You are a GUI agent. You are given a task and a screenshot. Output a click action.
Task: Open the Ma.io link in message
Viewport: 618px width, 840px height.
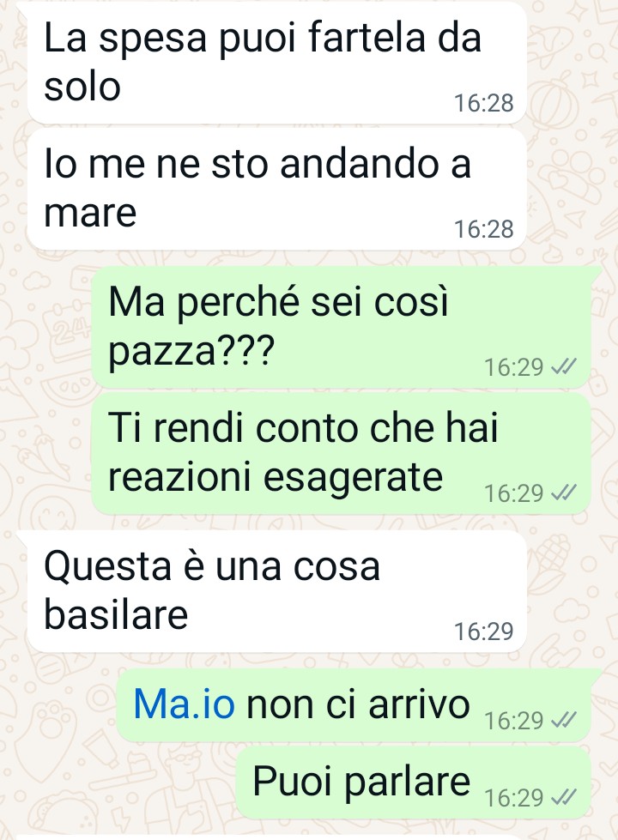click(x=184, y=704)
